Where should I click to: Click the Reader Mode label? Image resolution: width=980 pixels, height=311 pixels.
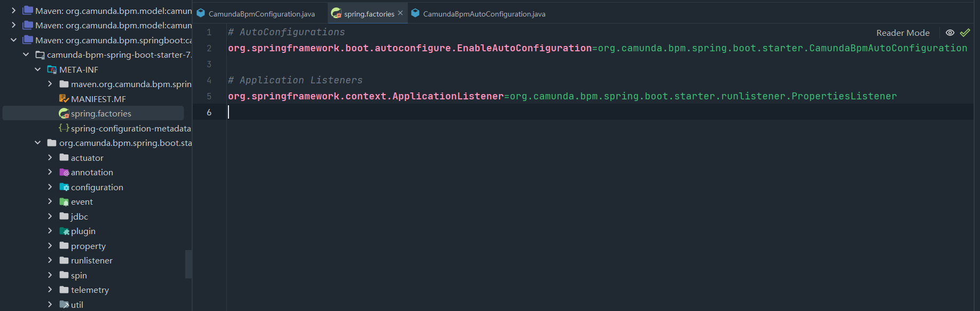pos(903,33)
